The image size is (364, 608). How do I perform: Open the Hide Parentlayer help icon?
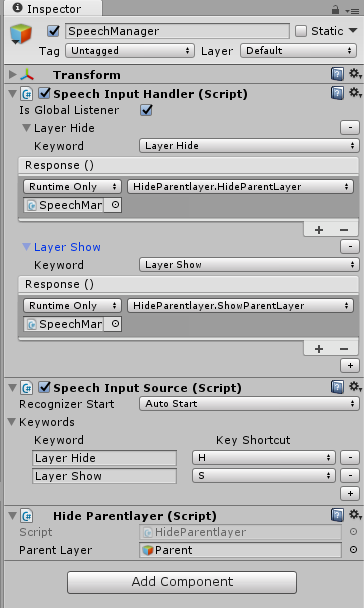[x=337, y=515]
